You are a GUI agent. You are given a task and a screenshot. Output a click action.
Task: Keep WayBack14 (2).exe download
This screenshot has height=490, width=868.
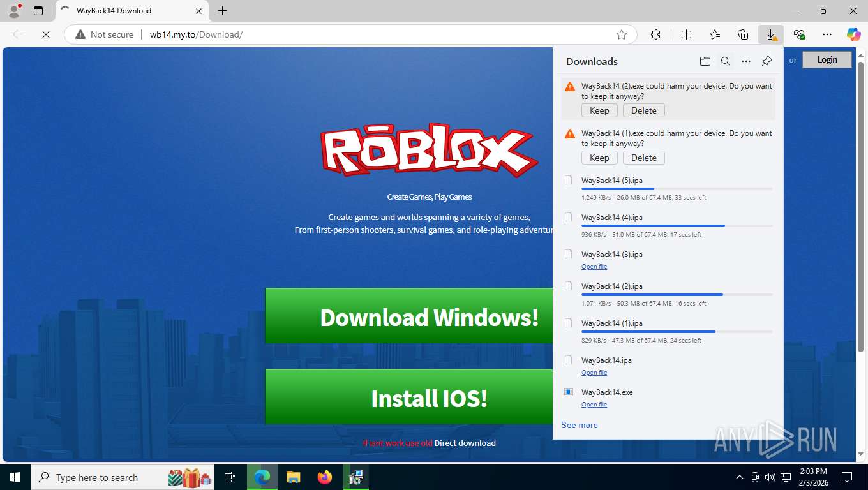coord(599,110)
